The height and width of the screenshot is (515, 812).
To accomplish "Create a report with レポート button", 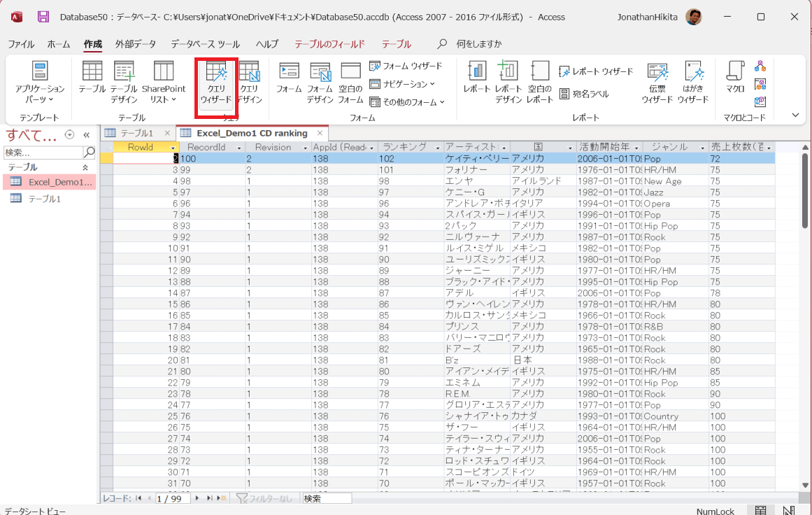I will 476,78.
